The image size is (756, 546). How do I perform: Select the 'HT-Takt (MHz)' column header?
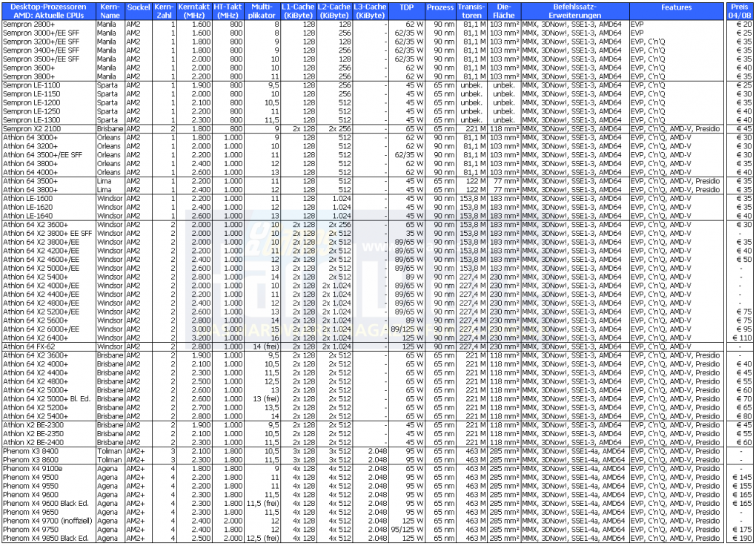pos(228,11)
